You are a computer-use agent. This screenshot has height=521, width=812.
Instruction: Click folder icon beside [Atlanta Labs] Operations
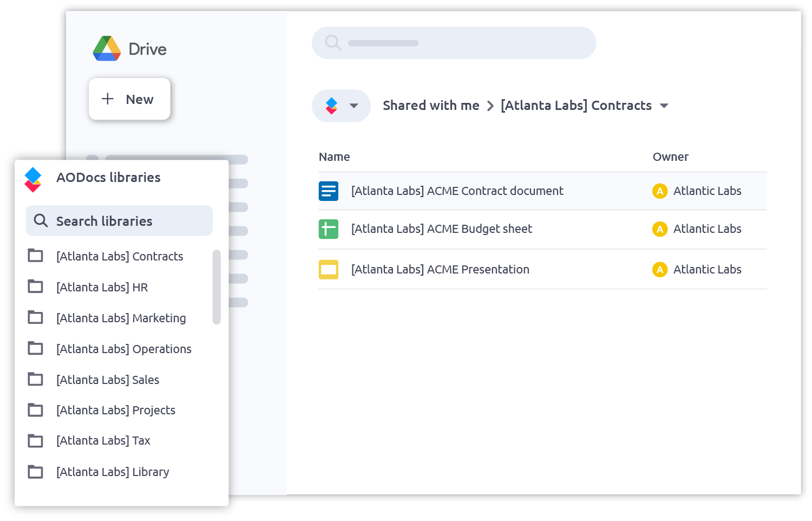pyautogui.click(x=36, y=348)
